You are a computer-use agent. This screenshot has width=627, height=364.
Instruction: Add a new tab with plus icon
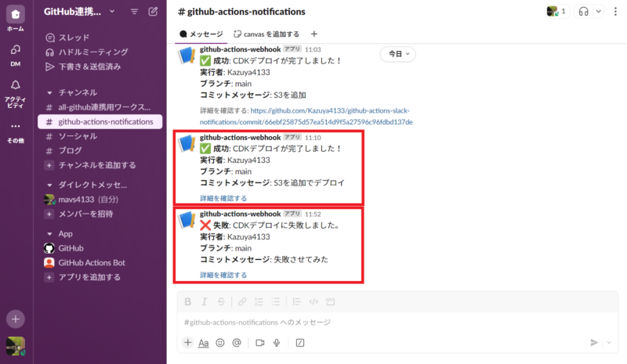314,34
